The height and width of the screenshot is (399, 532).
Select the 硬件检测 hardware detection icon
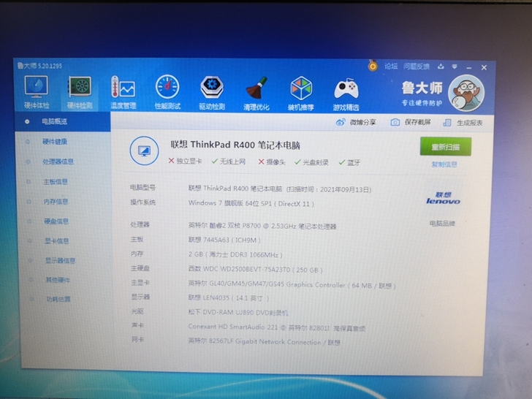[x=80, y=92]
